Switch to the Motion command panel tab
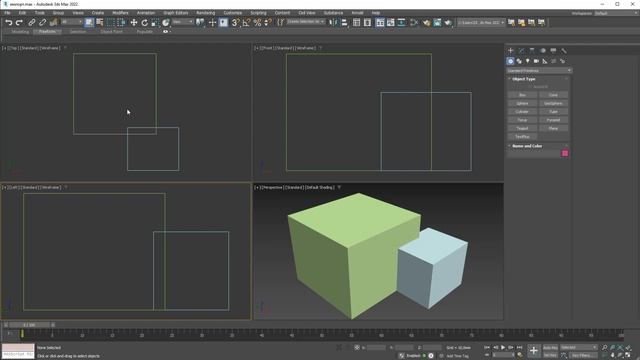This screenshot has height=360, width=640. pyautogui.click(x=542, y=51)
